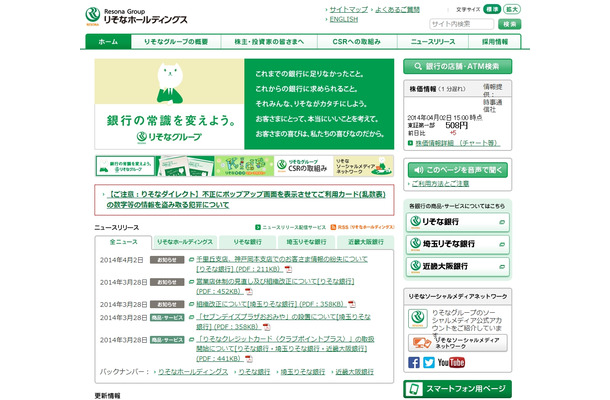The image size is (610, 400).
Task: Set text size to 標準
Action: coord(492,9)
